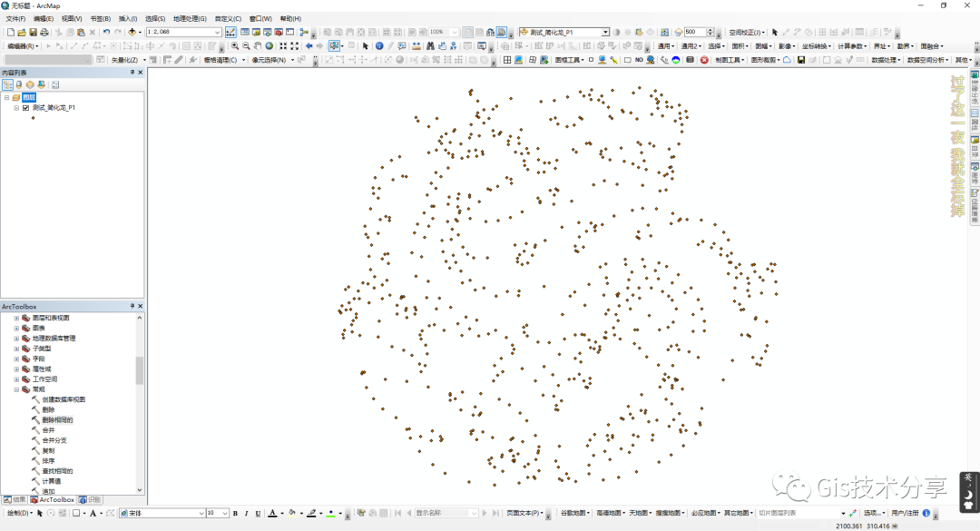The height and width of the screenshot is (531, 980).
Task: Select the 删除相同的 tool in ArcToolbox
Action: click(57, 420)
